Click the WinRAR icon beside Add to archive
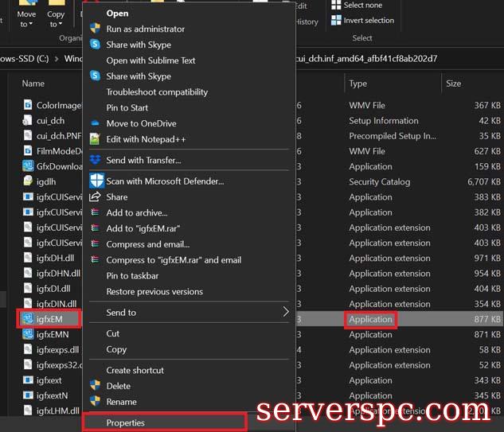This screenshot has width=504, height=432. (96, 212)
